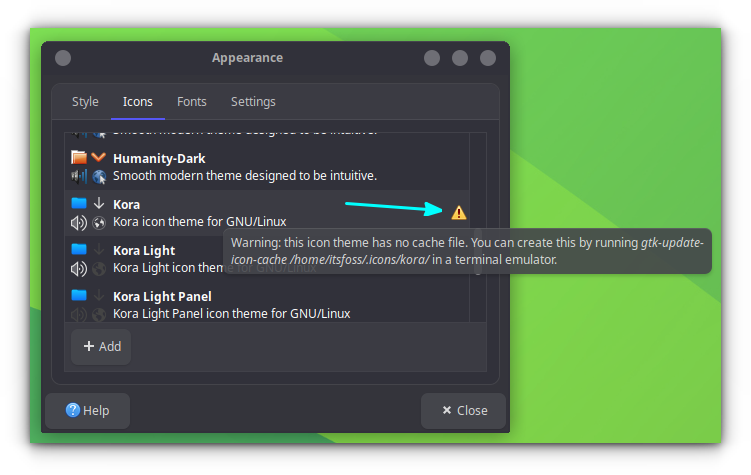Click the cache warning tooltip text

pyautogui.click(x=467, y=251)
